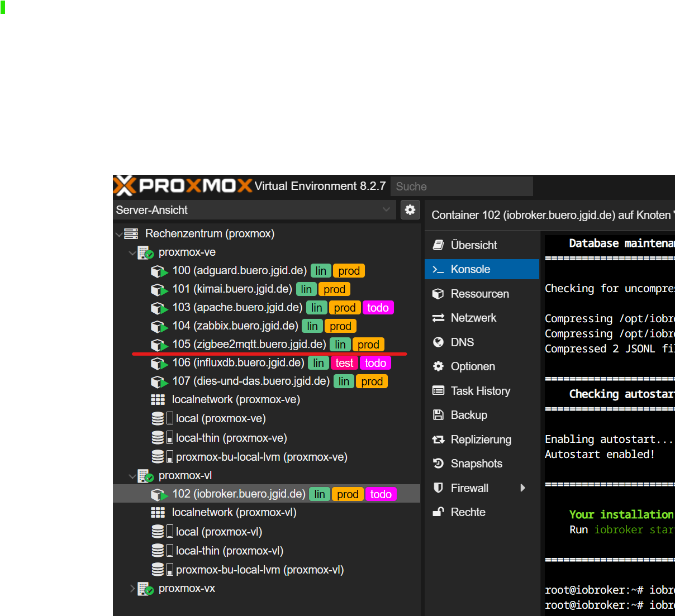Click the Netzwerk arrows icon
675x616 pixels.
(439, 318)
